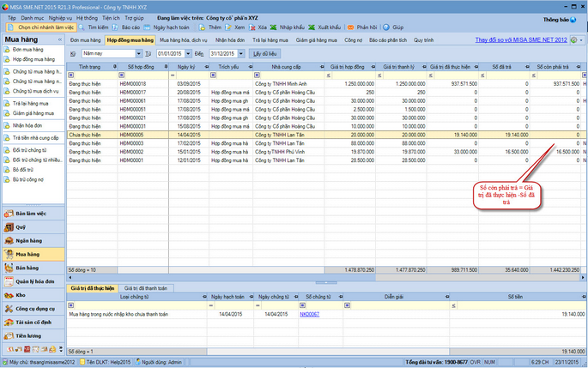Click Bù trừ công nợ sidebar item
This screenshot has height=368, width=588.
coord(27,179)
